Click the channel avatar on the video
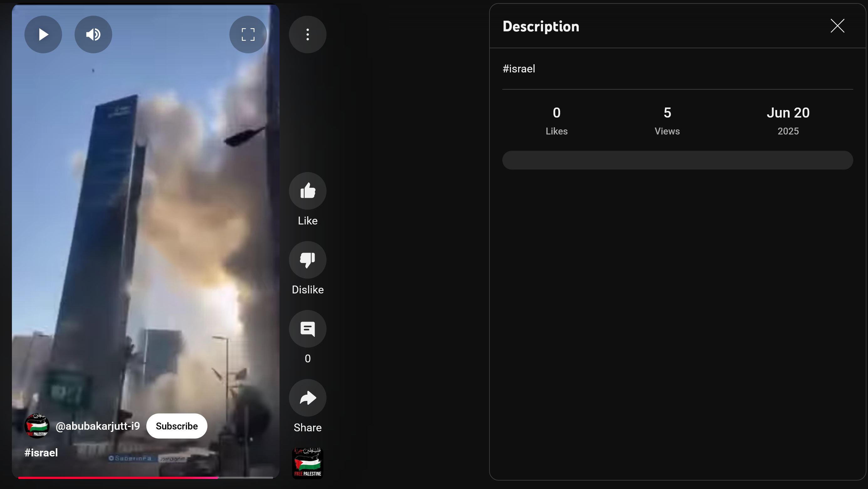868x489 pixels. pos(37,426)
